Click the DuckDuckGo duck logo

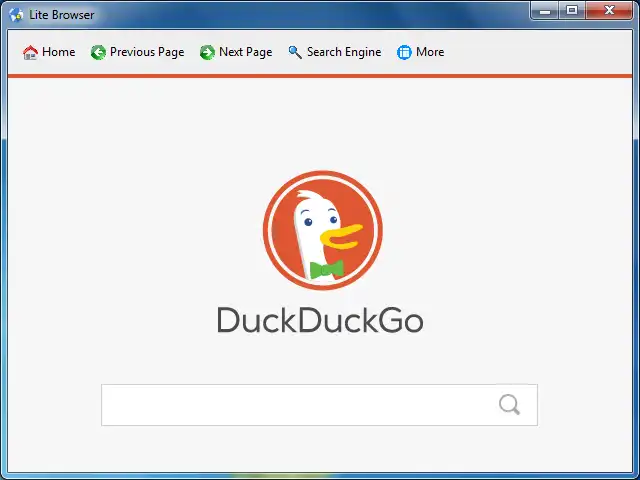323,230
